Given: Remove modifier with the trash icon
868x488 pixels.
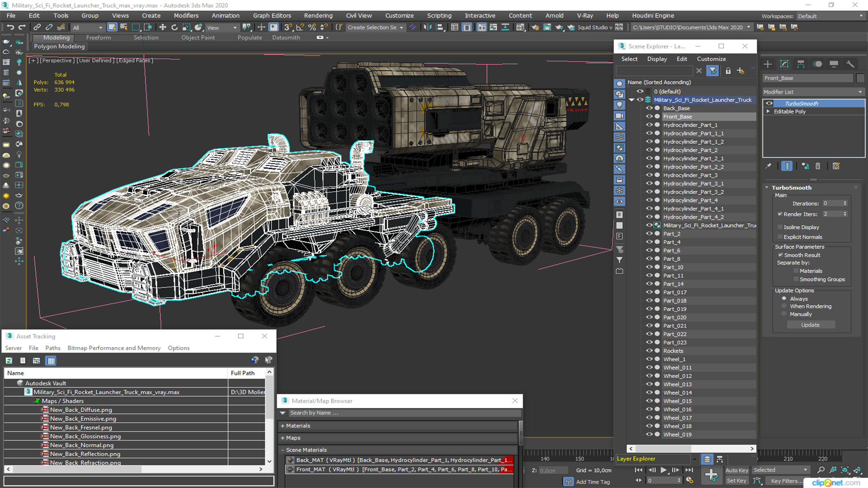Looking at the screenshot, I should (x=818, y=166).
